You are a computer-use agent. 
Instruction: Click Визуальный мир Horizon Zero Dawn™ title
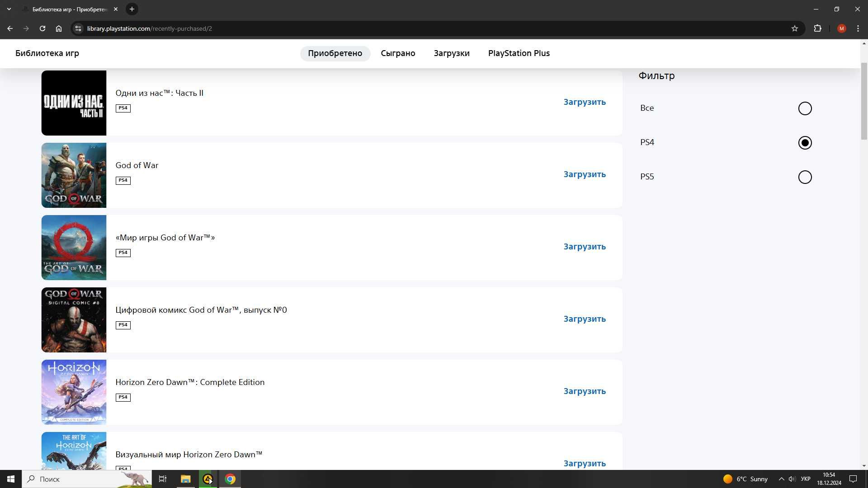[x=189, y=455]
